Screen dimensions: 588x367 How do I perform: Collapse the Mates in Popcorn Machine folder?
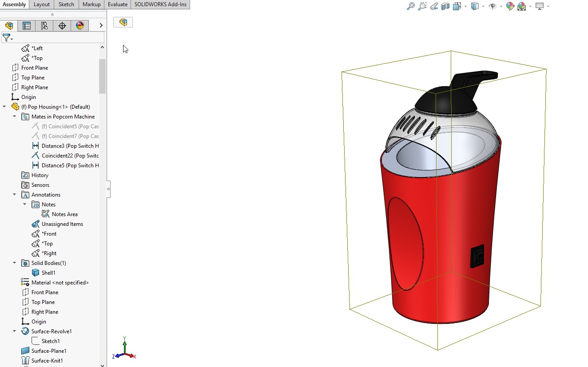[x=15, y=117]
